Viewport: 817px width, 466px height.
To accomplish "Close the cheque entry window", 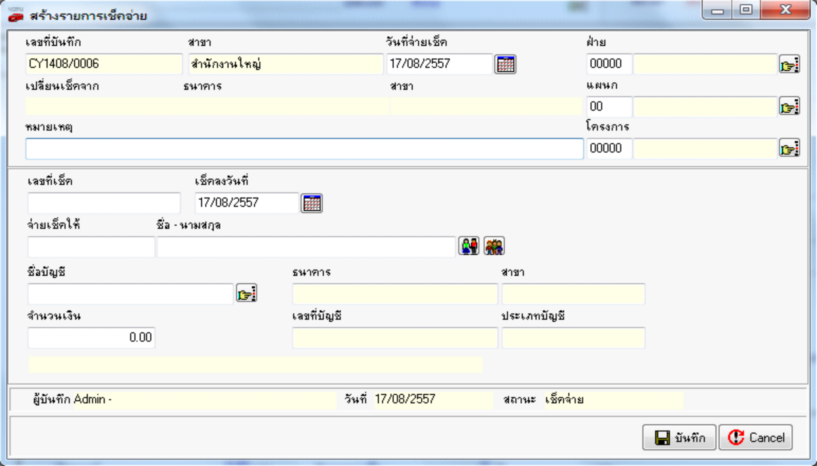I will (x=786, y=10).
